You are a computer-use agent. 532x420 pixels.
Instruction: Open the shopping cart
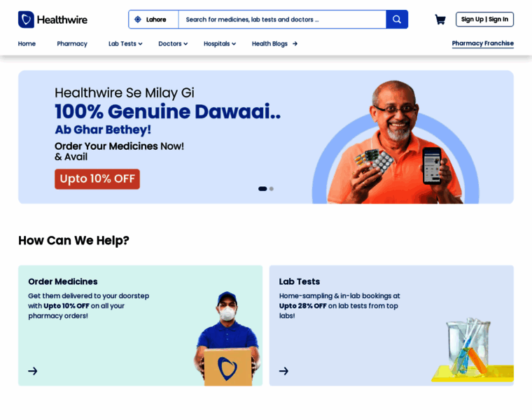click(440, 20)
